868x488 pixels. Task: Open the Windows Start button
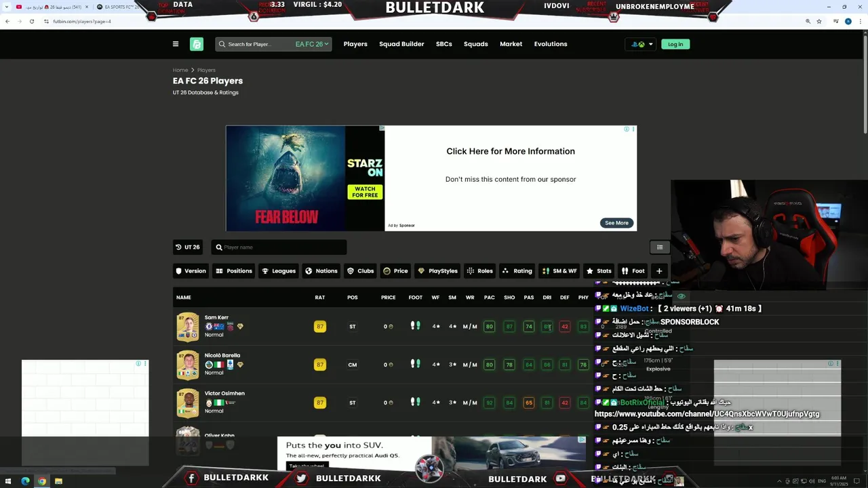tap(9, 481)
